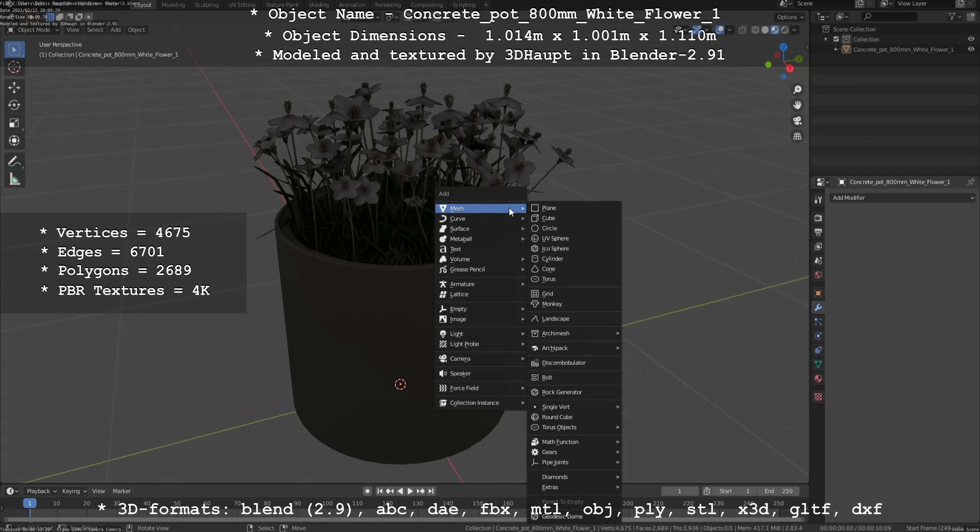
Task: Select the Annotate pencil tool
Action: coord(14,161)
